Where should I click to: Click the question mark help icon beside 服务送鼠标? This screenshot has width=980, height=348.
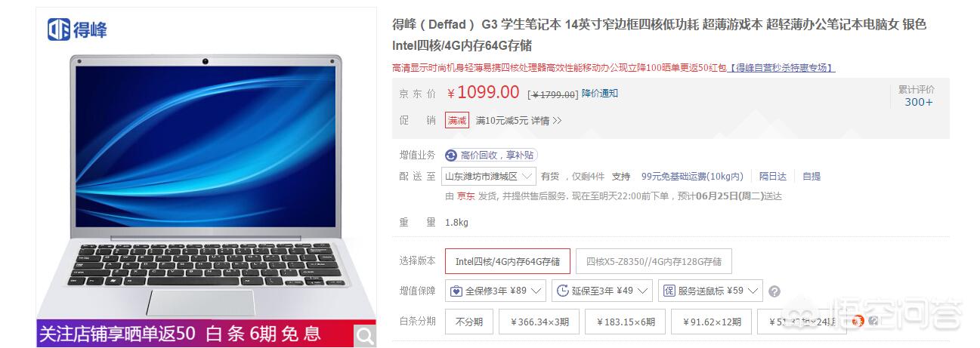click(774, 291)
